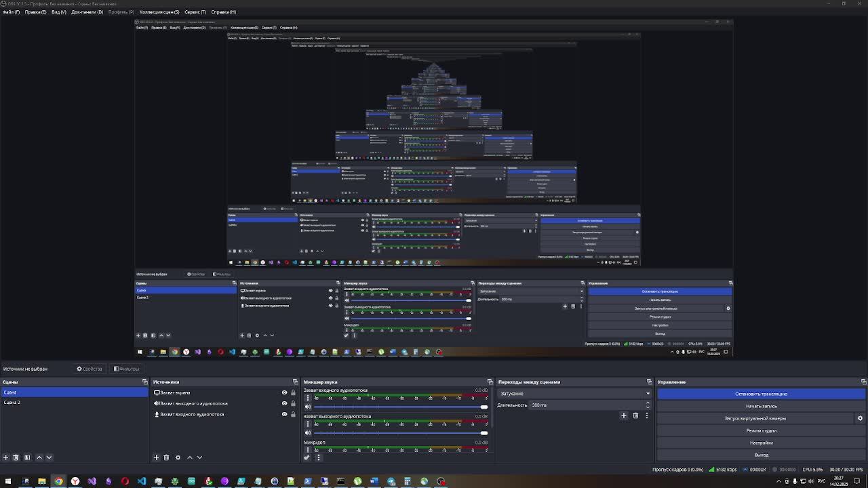The height and width of the screenshot is (488, 868).
Task: Open Свойства button above the docks
Action: pos(90,369)
